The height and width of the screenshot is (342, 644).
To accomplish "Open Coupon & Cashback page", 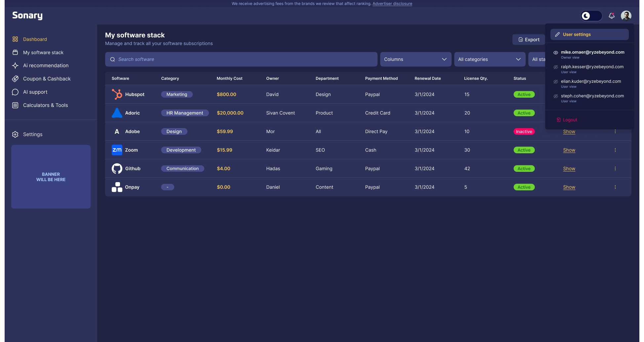I will click(x=47, y=79).
